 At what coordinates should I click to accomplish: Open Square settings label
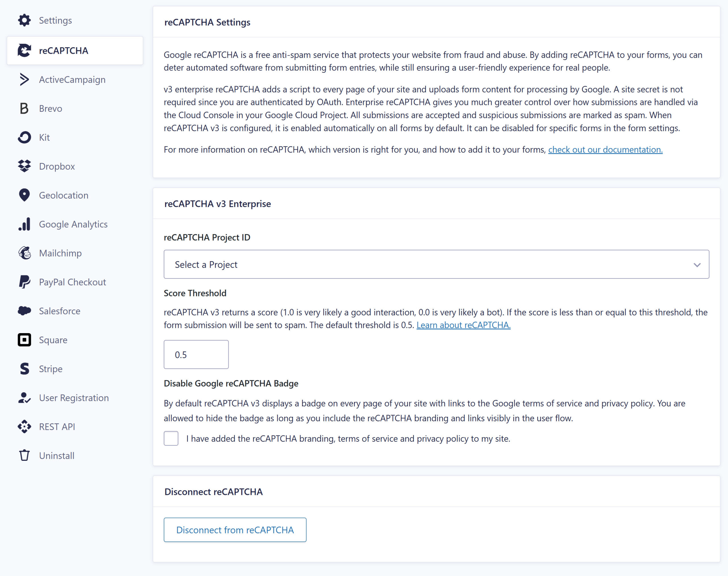click(x=53, y=340)
